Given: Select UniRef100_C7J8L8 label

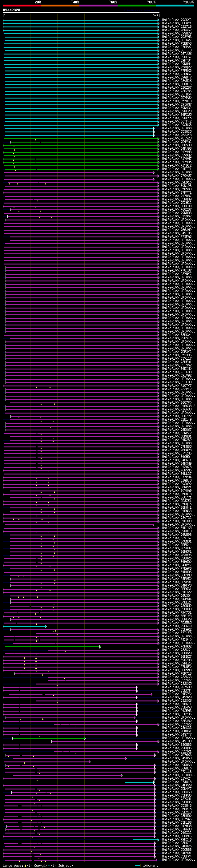Looking at the screenshot, I should [177, 782].
